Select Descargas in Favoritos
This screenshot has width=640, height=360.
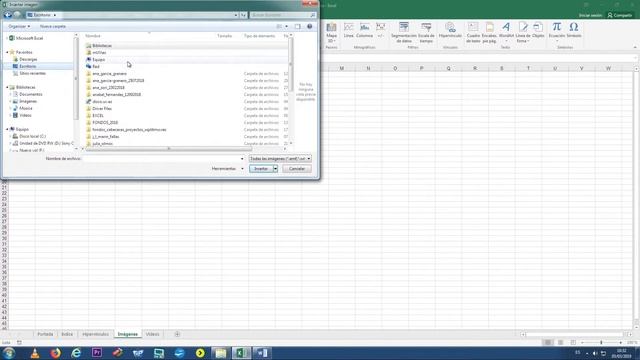click(28, 60)
